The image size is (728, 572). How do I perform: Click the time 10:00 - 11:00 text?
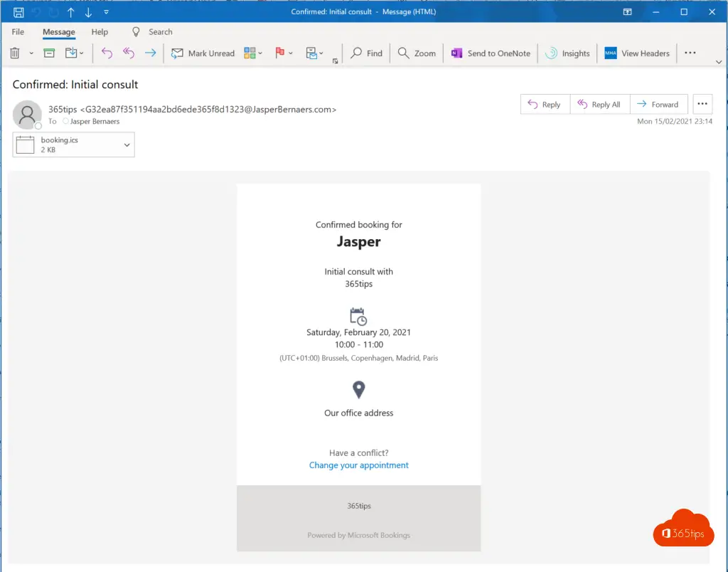pos(359,345)
